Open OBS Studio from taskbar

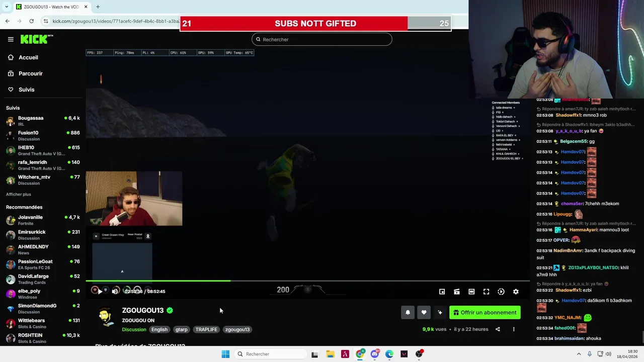[419, 354]
